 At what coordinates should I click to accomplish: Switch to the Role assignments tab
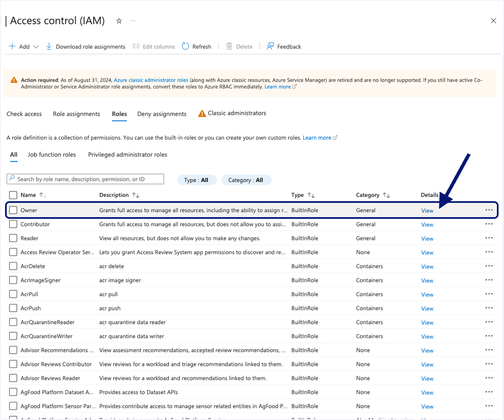pos(76,114)
